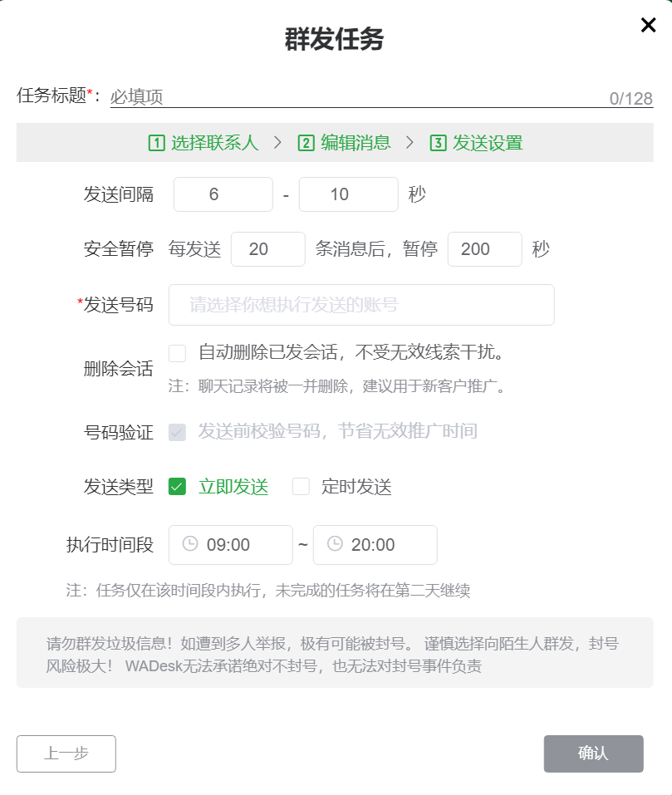Viewport: 672px width, 795px height.
Task: Click the 发送前校验号码 label text
Action: pos(337,431)
